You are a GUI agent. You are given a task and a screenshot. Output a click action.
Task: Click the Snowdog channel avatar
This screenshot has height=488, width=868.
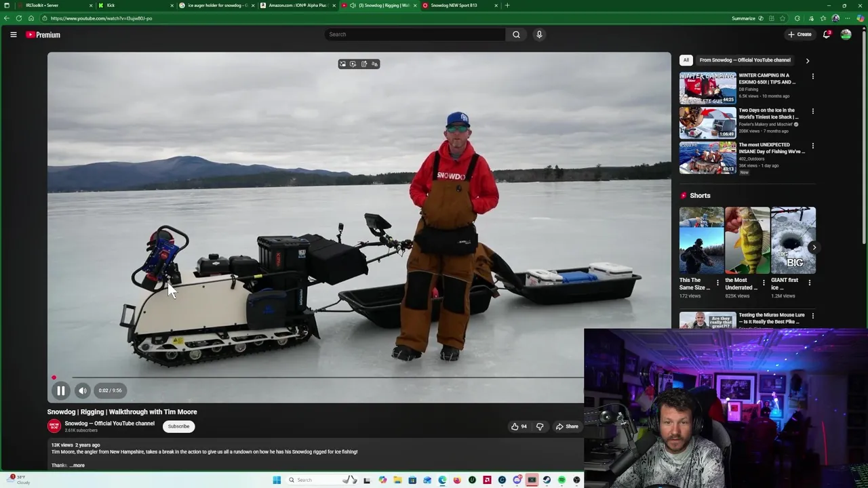(54, 426)
